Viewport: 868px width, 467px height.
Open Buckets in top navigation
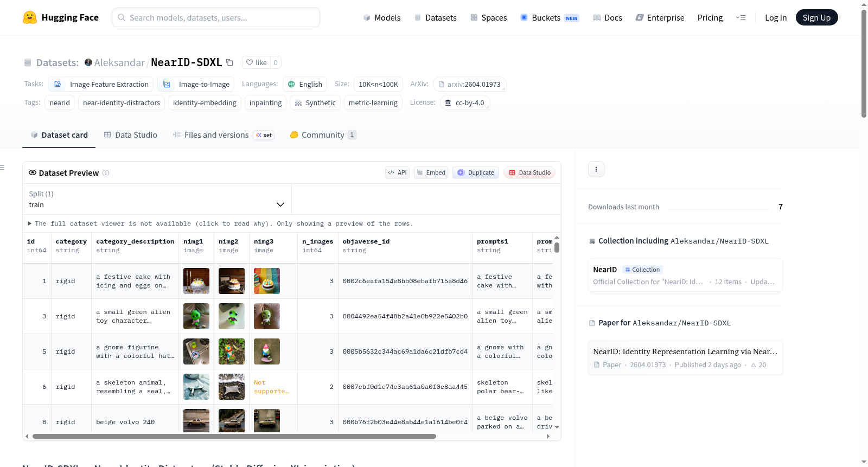coord(550,17)
